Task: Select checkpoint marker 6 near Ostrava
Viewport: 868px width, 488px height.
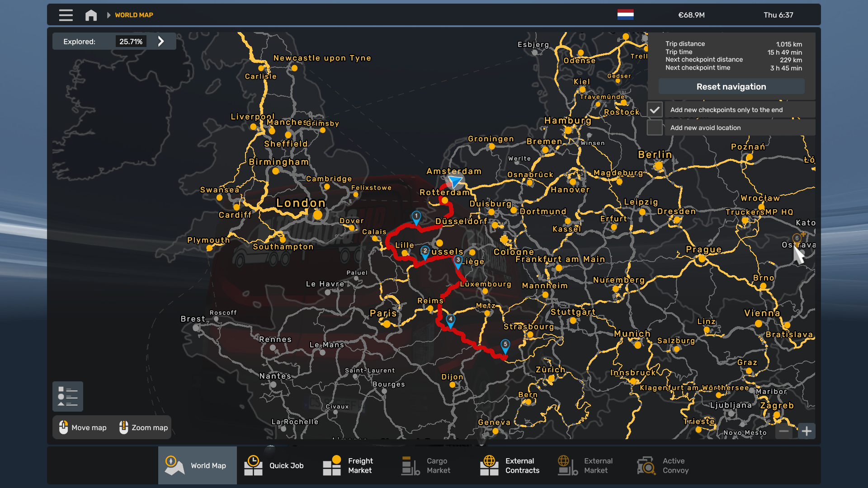Action: (x=797, y=240)
